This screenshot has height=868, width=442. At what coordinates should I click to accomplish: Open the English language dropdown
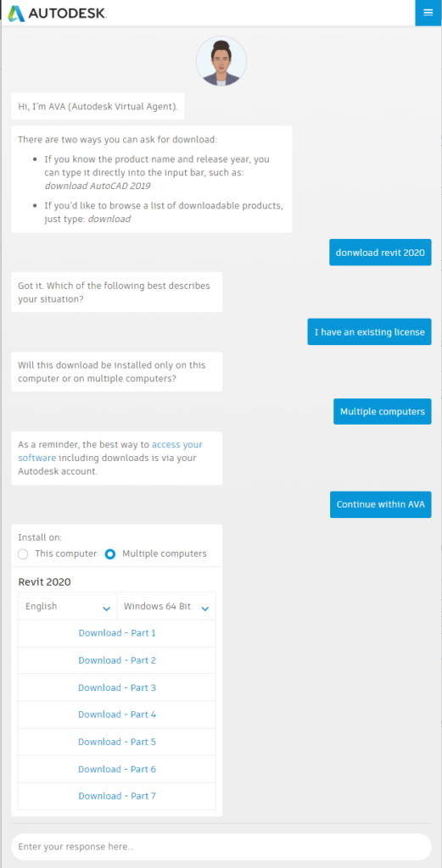tap(68, 606)
